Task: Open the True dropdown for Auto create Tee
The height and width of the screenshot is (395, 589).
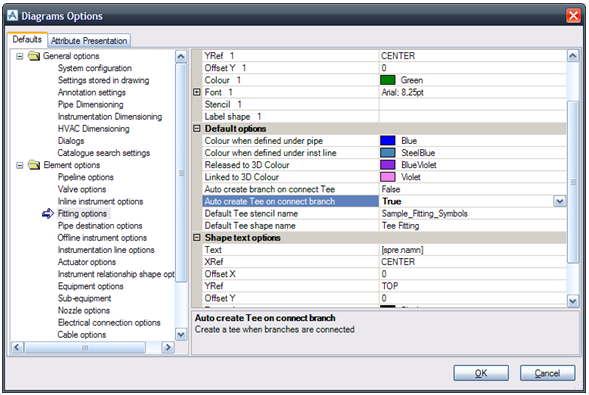Action: pos(559,202)
